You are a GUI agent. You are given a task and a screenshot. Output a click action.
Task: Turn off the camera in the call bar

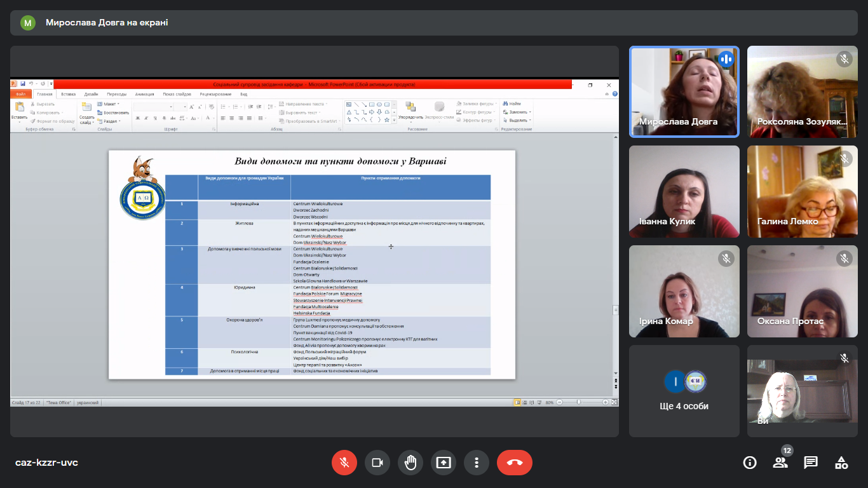pyautogui.click(x=377, y=463)
